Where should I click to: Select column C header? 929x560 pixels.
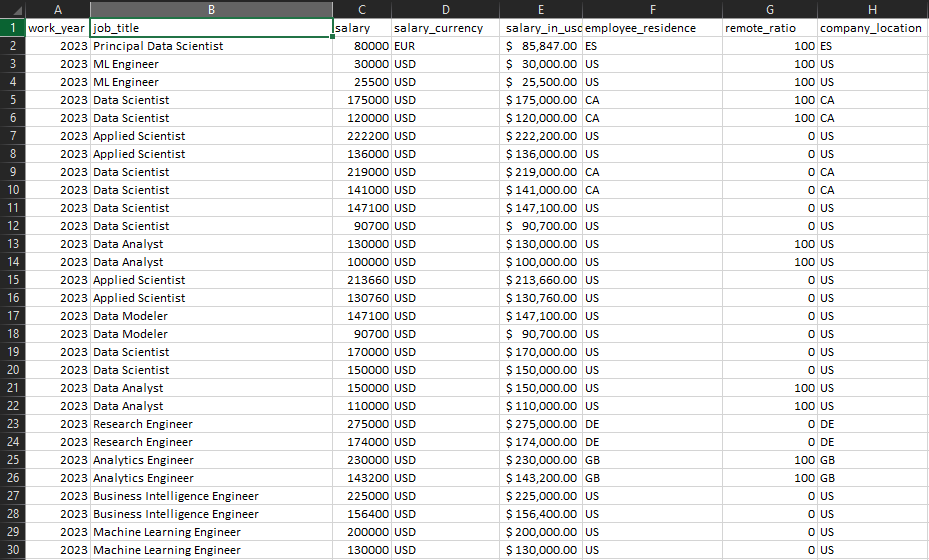click(x=362, y=9)
